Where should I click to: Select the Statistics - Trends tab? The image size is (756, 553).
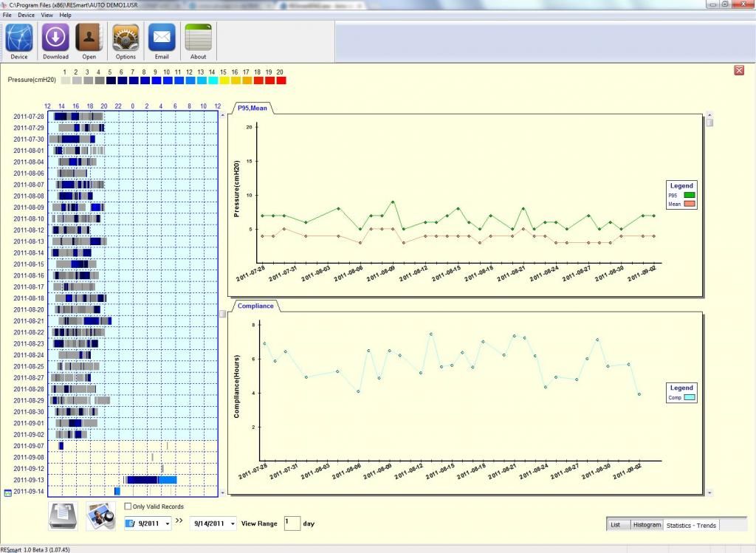(x=691, y=525)
